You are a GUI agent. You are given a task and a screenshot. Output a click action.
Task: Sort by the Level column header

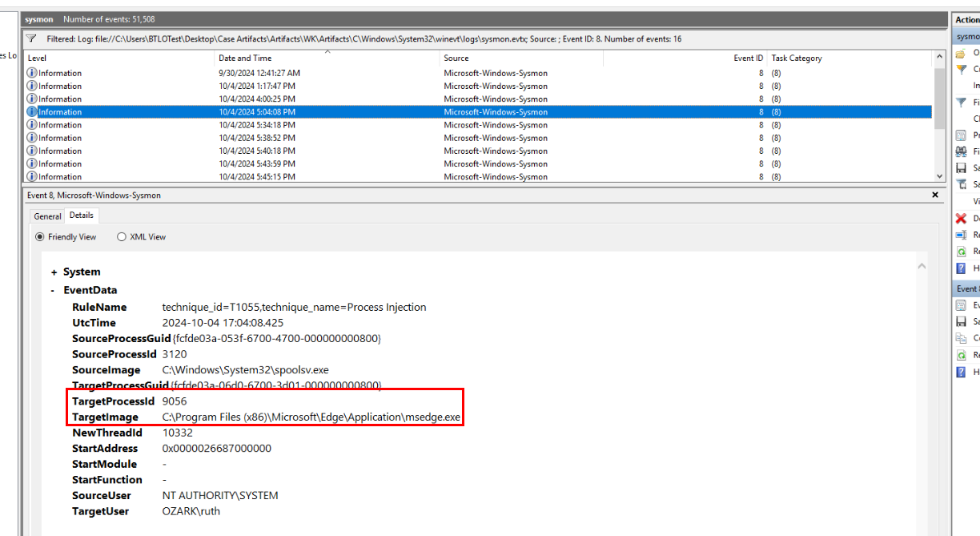pyautogui.click(x=120, y=58)
